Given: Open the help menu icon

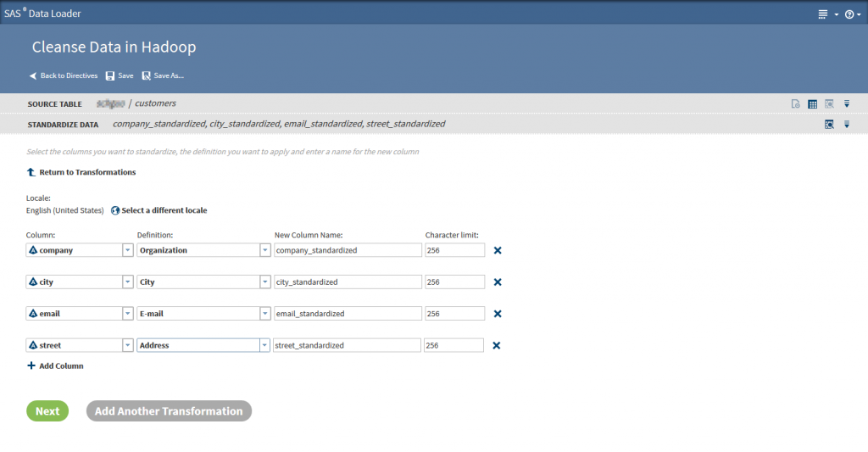Looking at the screenshot, I should (849, 14).
